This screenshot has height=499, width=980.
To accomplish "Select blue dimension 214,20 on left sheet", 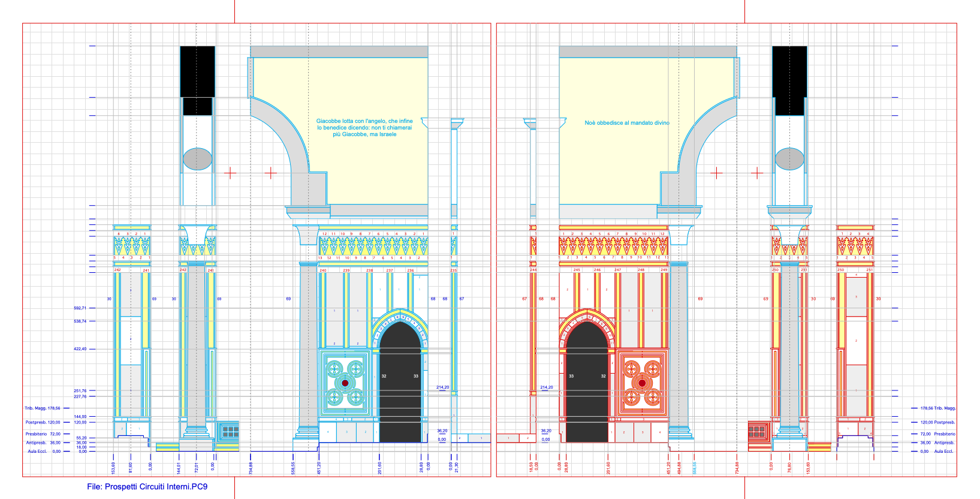I will (442, 387).
